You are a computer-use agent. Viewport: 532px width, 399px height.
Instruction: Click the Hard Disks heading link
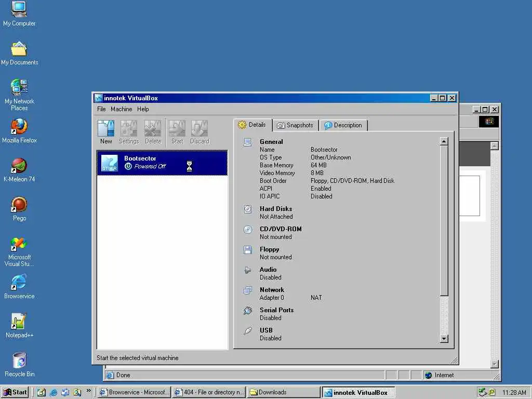[x=276, y=209]
